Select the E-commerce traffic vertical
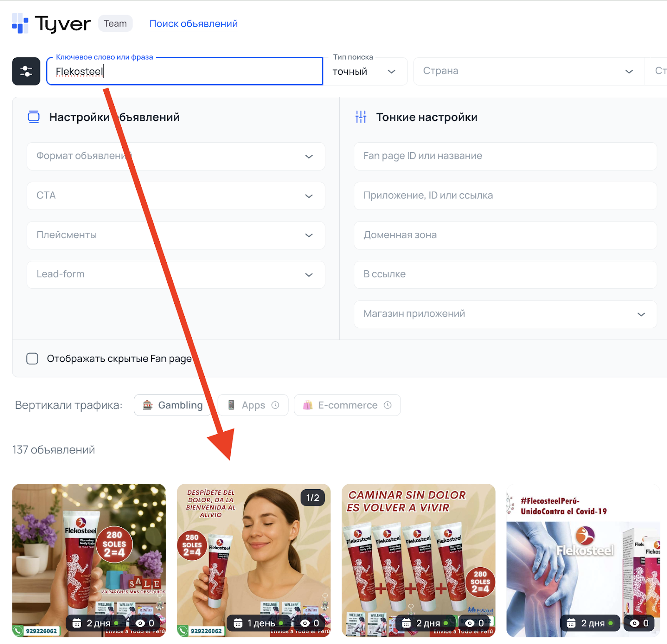The width and height of the screenshot is (667, 644). [x=347, y=405]
